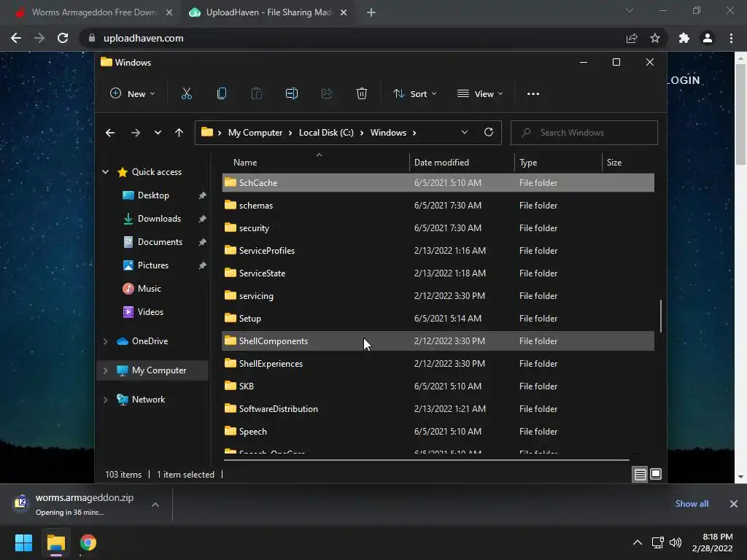Expand the OneDrive tree node

pyautogui.click(x=105, y=341)
